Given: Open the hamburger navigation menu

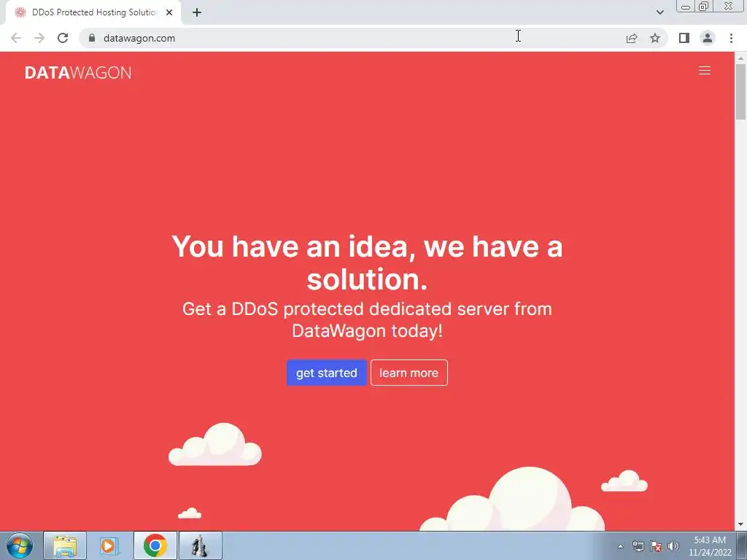Looking at the screenshot, I should point(704,71).
